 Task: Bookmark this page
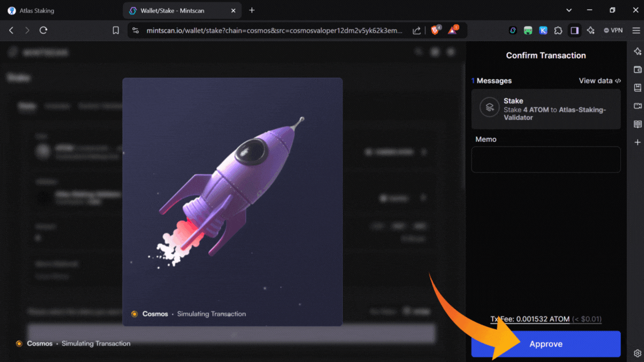116,30
